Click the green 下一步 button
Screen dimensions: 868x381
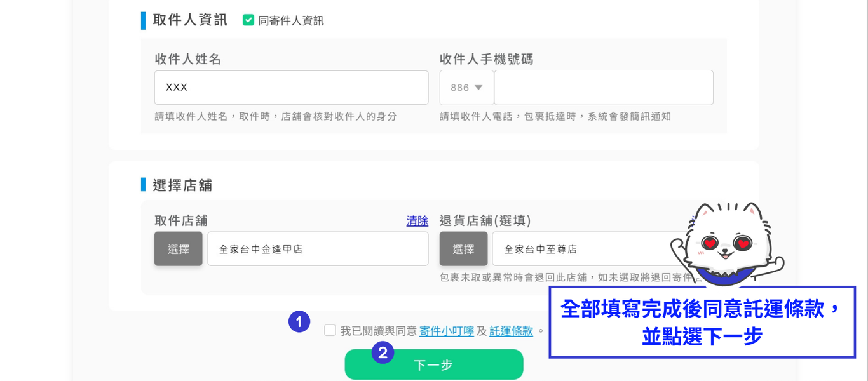tap(434, 364)
